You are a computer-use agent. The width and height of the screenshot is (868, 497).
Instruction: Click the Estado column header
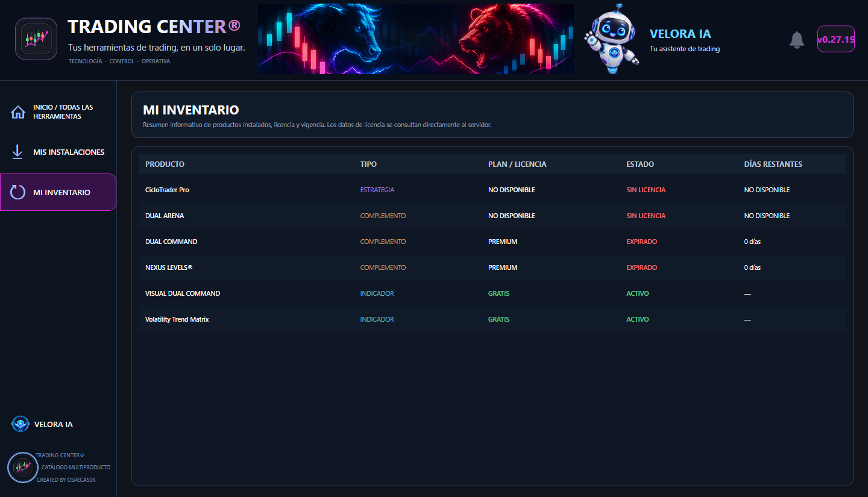coord(640,164)
